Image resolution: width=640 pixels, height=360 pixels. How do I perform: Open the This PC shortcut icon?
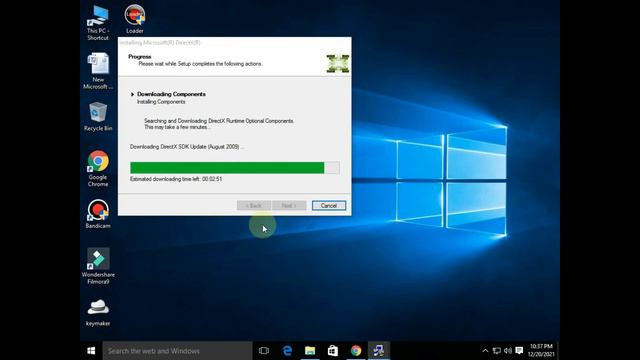coord(98,22)
